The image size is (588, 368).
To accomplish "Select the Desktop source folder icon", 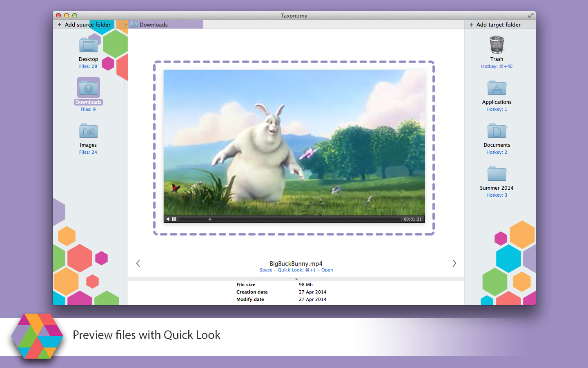I will tap(88, 45).
